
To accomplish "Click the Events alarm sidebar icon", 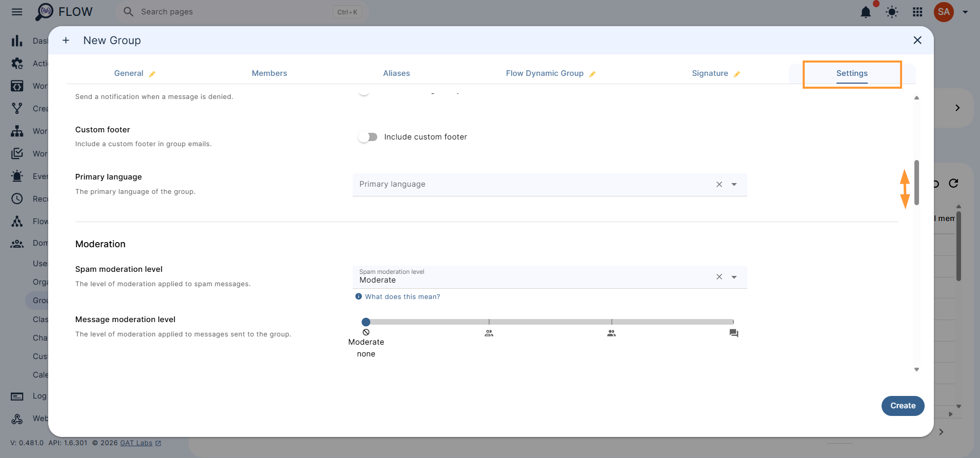I will 17,176.
